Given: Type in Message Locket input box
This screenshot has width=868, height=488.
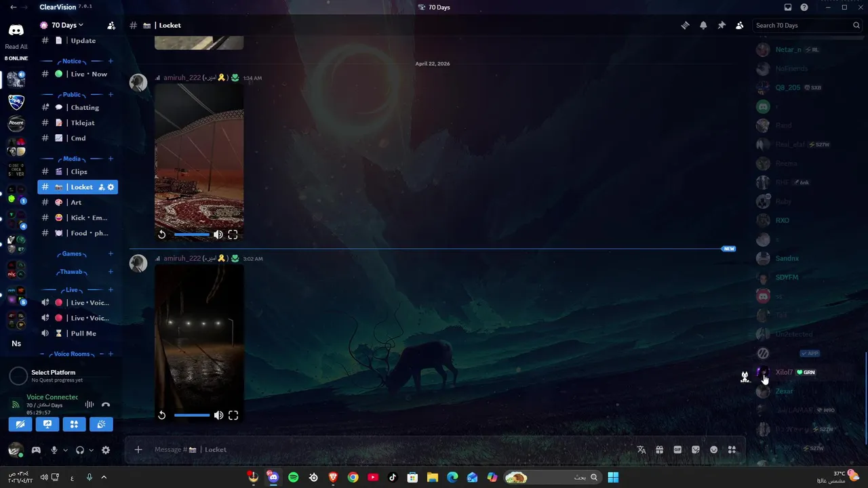Looking at the screenshot, I should pyautogui.click(x=390, y=449).
